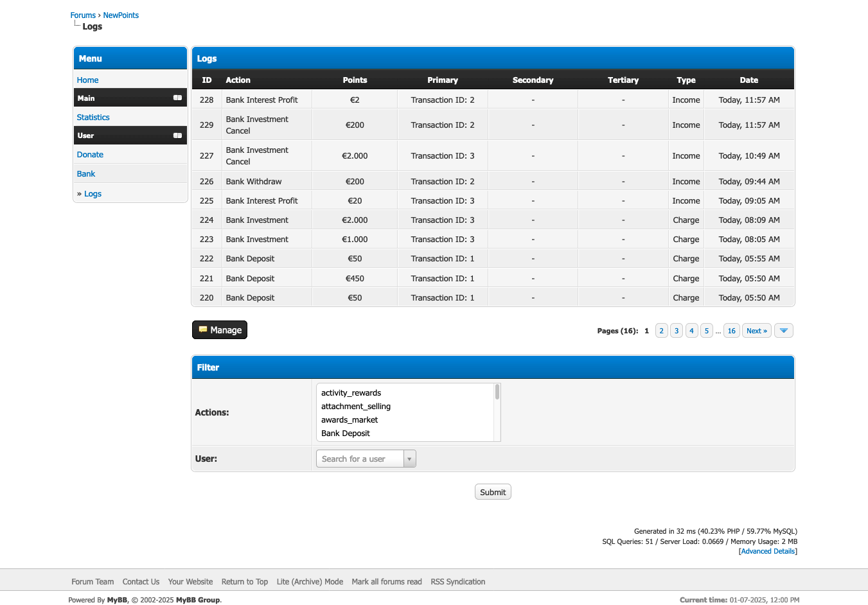The width and height of the screenshot is (868, 605).
Task: Open the Bank menu item
Action: [x=86, y=174]
